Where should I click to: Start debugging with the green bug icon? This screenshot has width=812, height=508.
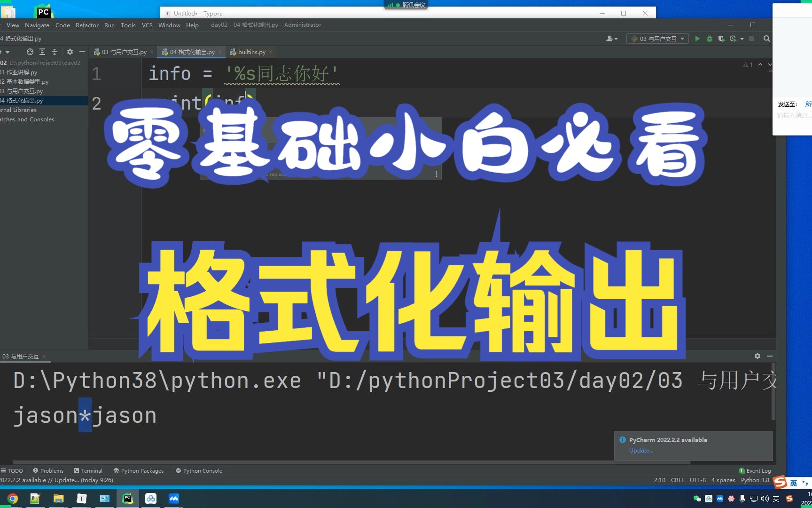[710, 39]
